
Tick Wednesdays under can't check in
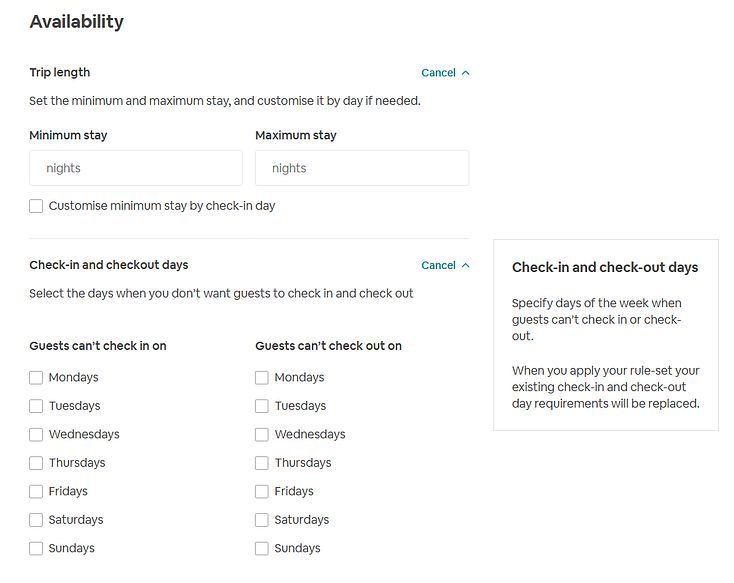pos(36,435)
